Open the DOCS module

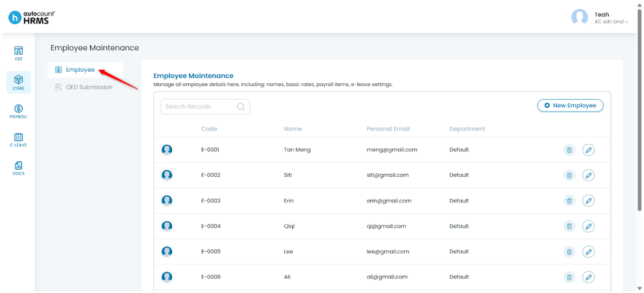(18, 168)
